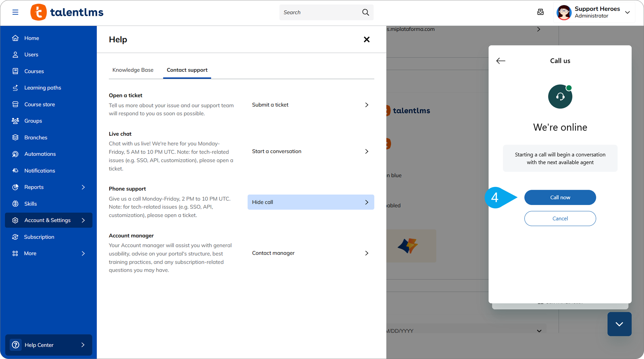Select the Contact support tab
Image resolution: width=644 pixels, height=359 pixels.
pyautogui.click(x=187, y=70)
